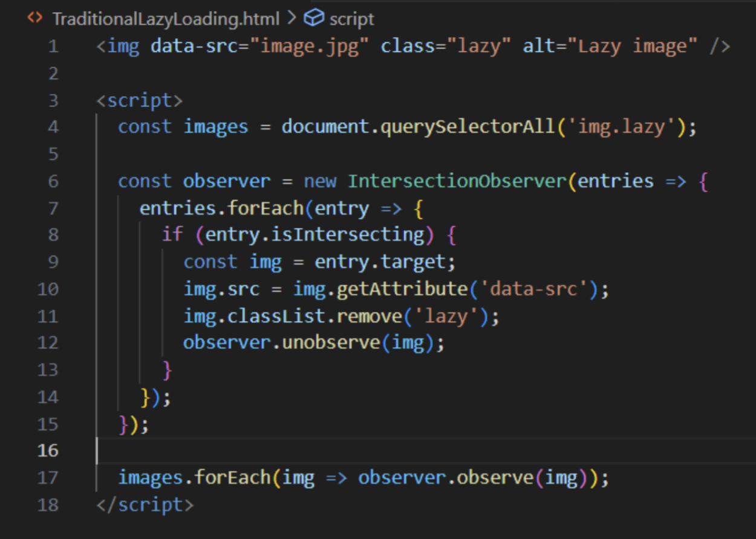Click the 'const images' declaration on line 4
756x539 pixels.
pos(183,127)
